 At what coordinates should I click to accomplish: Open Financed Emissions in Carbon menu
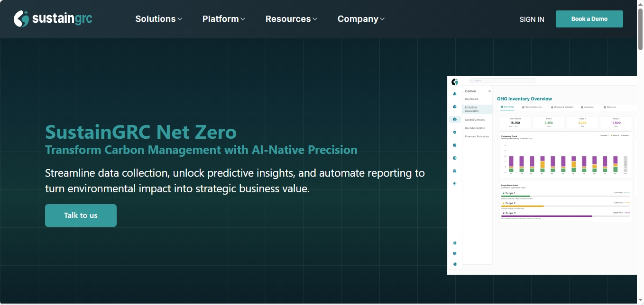(x=477, y=136)
